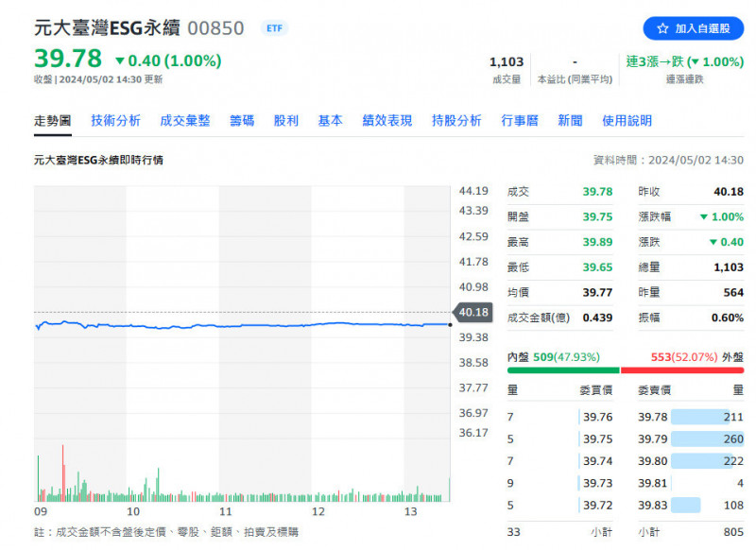The height and width of the screenshot is (550, 756).
Task: Click ask price 39.81 in order book
Action: pos(653,483)
